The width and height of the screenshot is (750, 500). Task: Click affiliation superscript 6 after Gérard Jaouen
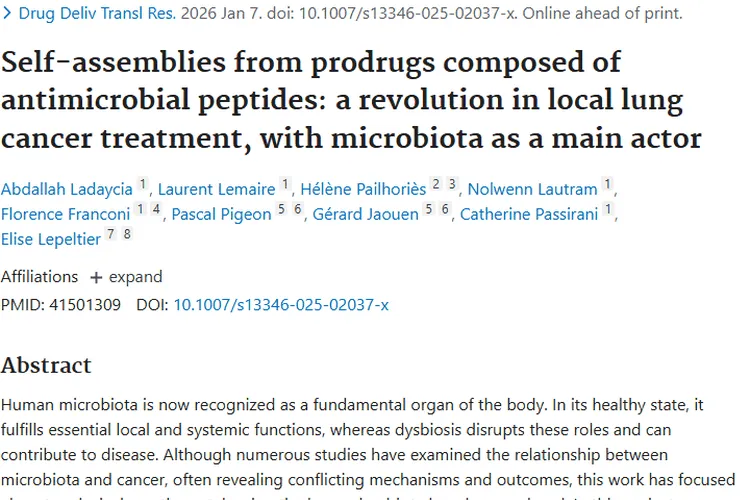(x=445, y=210)
